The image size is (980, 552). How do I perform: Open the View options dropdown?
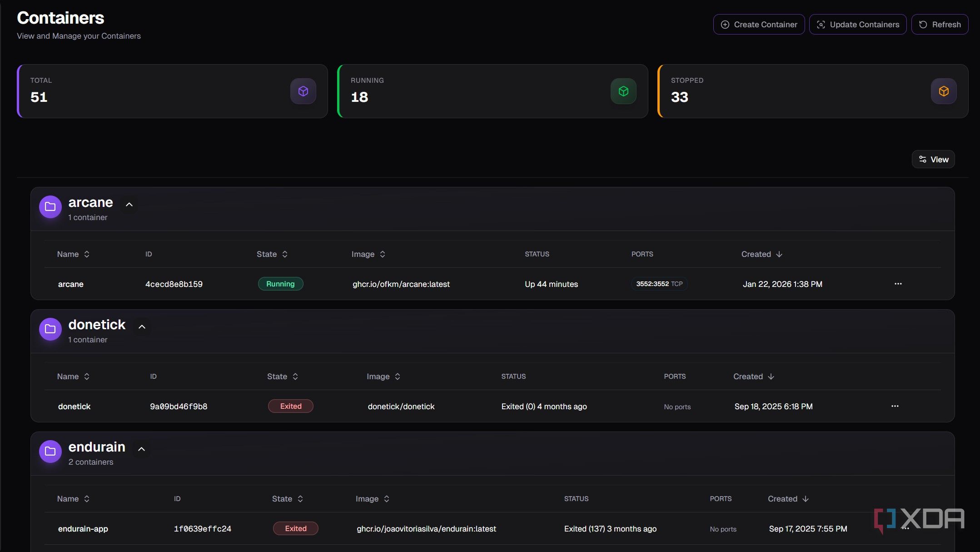click(933, 159)
